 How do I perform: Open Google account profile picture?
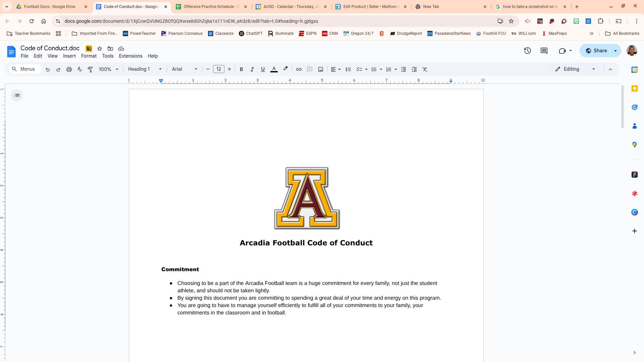[632, 51]
